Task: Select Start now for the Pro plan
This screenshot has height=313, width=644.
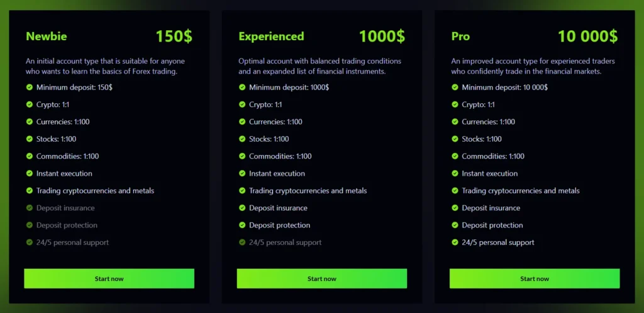Action: (x=535, y=278)
